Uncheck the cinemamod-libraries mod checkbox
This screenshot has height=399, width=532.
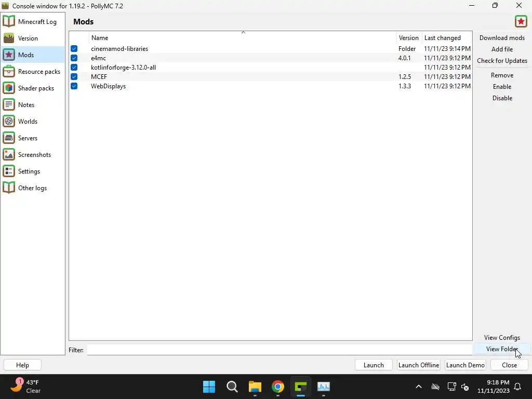coord(74,48)
